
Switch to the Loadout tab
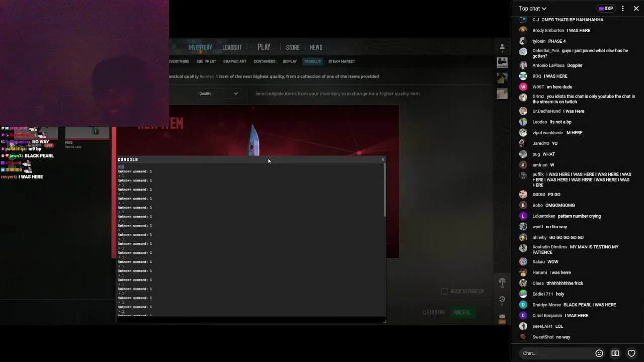[x=232, y=47]
